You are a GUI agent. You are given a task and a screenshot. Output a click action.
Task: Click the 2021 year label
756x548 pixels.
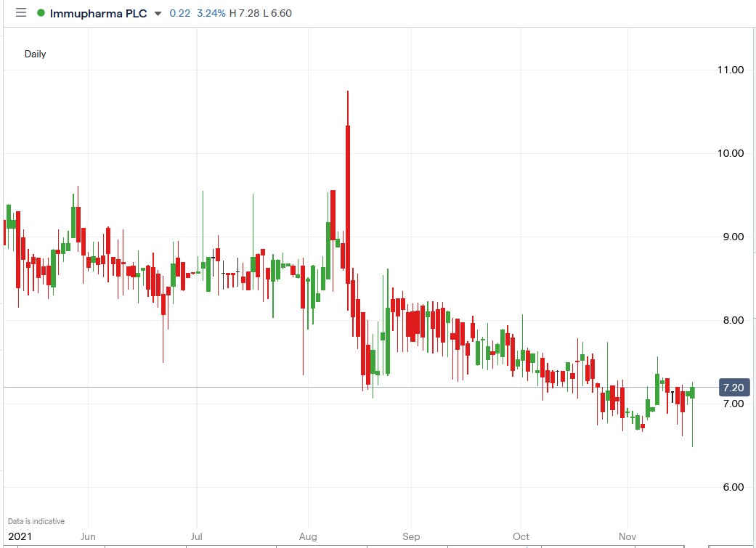21,536
